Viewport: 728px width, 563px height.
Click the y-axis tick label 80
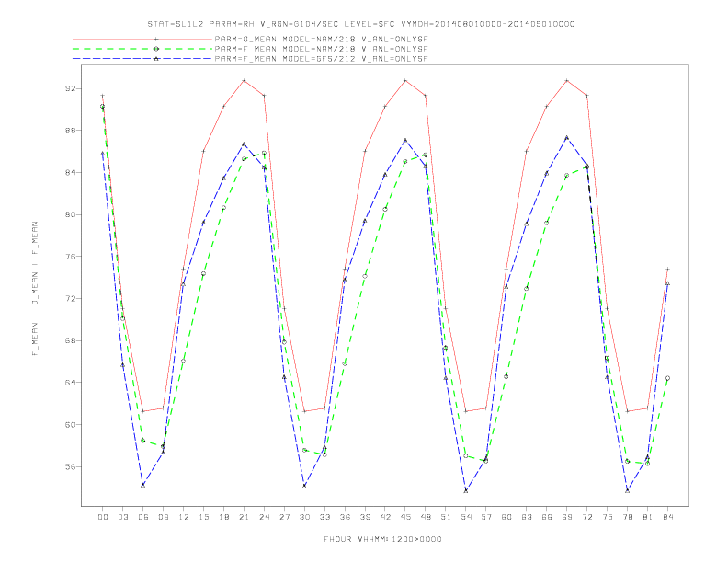71,214
